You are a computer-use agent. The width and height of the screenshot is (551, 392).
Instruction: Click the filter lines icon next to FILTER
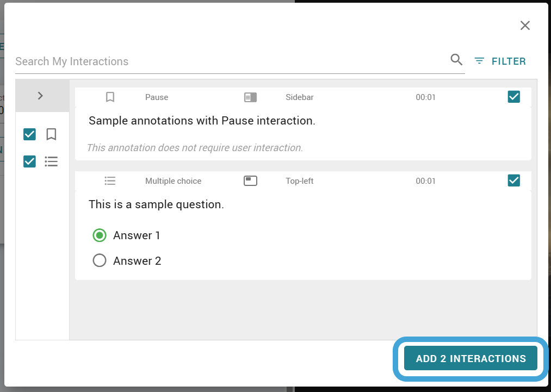pos(479,61)
